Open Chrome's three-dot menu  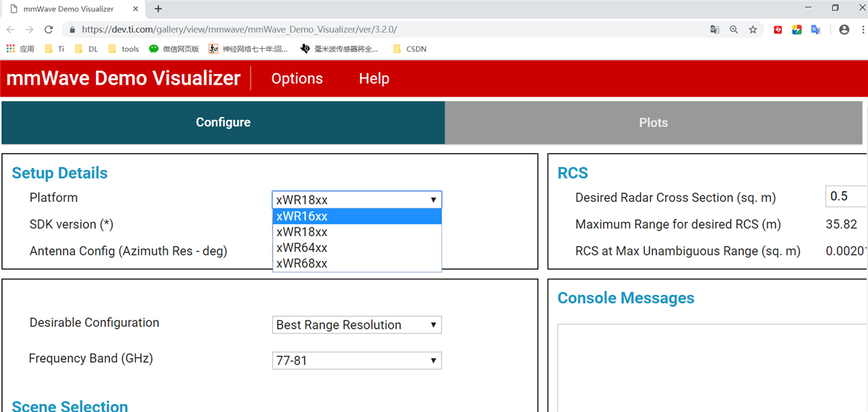click(x=863, y=30)
